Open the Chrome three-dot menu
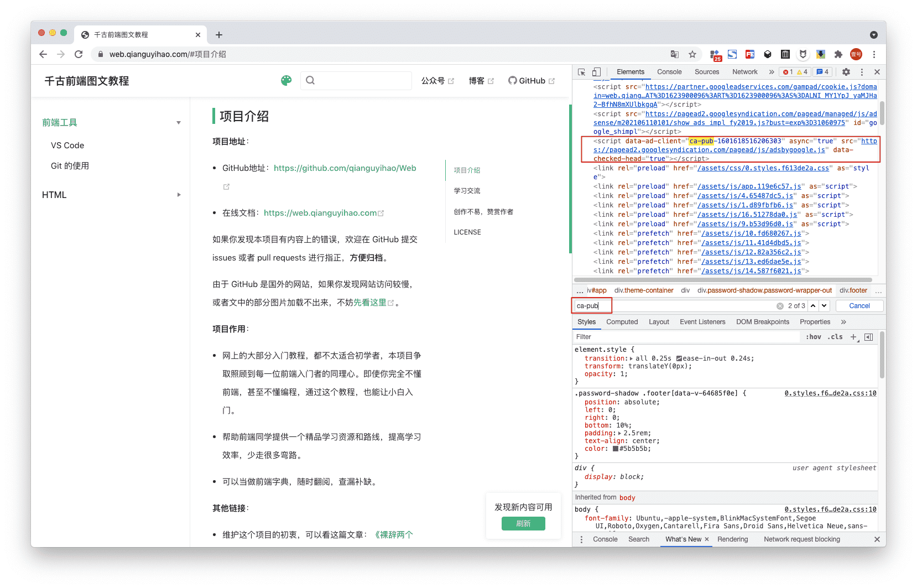The height and width of the screenshot is (588, 917). coord(874,54)
